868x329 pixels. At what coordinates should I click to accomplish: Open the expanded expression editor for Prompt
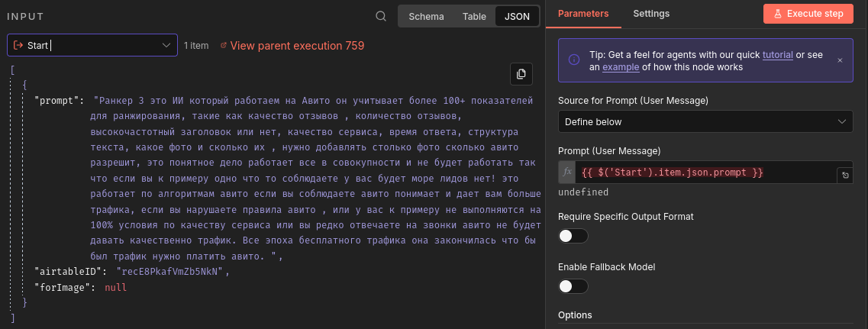pos(845,175)
